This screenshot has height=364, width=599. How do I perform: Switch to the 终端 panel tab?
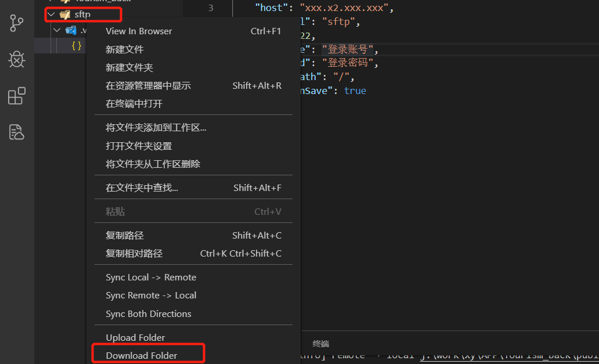(x=320, y=343)
